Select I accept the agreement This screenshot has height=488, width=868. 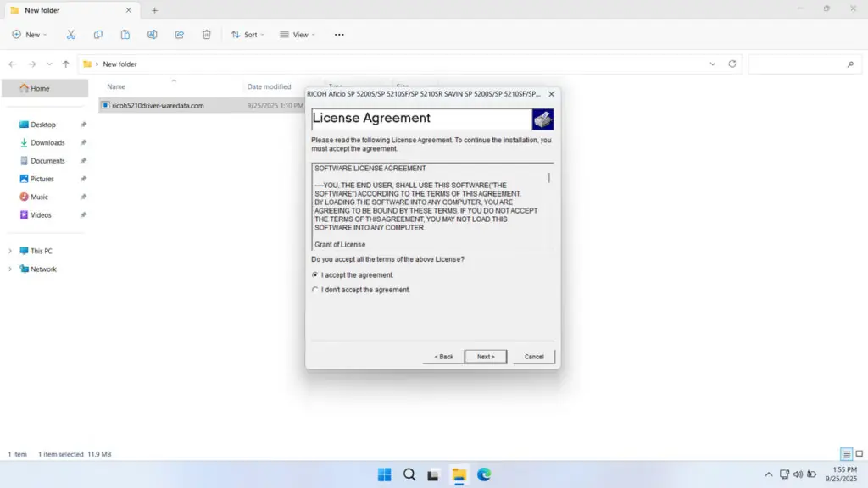pyautogui.click(x=315, y=275)
